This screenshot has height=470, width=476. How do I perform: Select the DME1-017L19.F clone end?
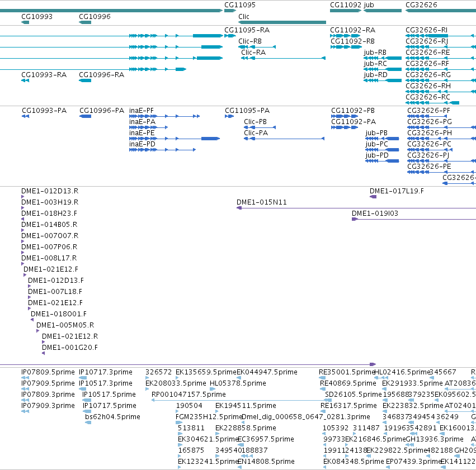click(x=373, y=197)
